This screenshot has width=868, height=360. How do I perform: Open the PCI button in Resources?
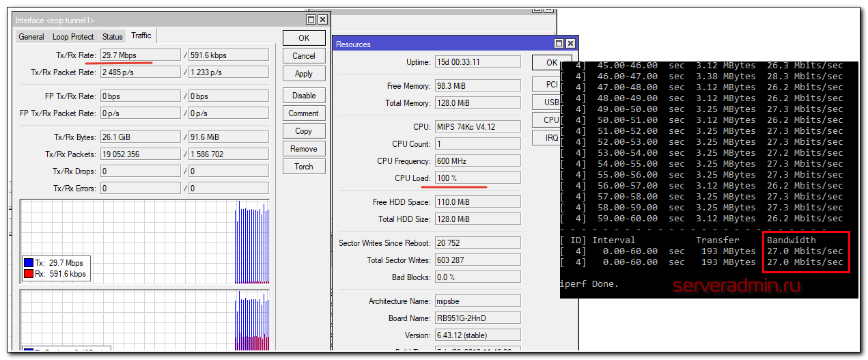coord(552,85)
